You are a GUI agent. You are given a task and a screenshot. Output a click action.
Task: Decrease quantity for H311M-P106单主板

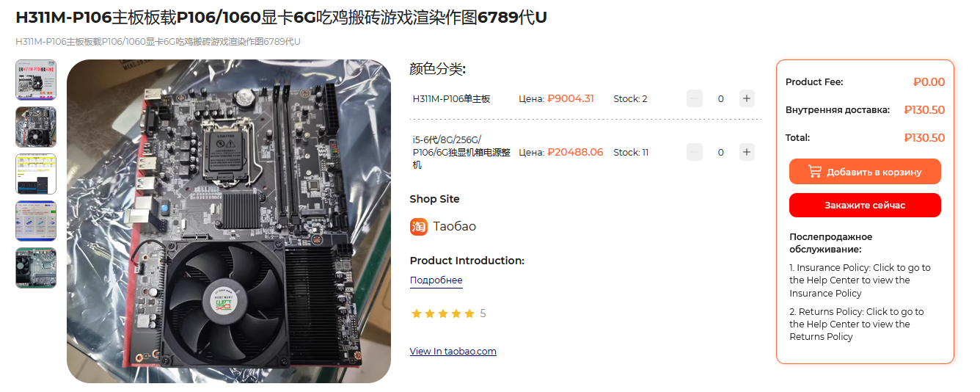(695, 98)
